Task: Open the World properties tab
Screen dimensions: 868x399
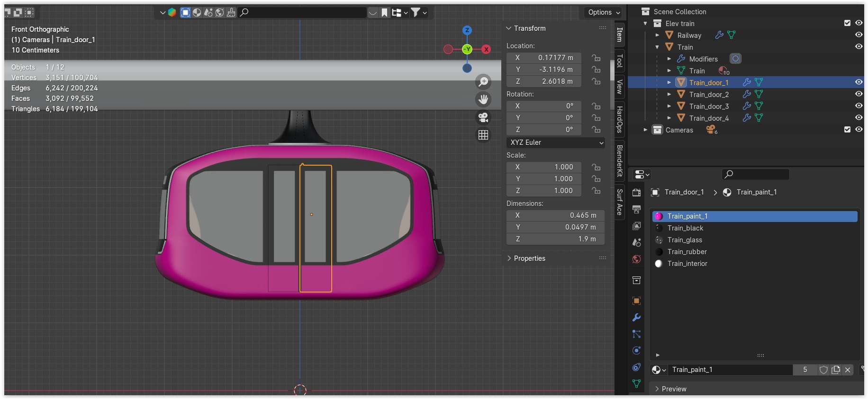Action: point(637,259)
